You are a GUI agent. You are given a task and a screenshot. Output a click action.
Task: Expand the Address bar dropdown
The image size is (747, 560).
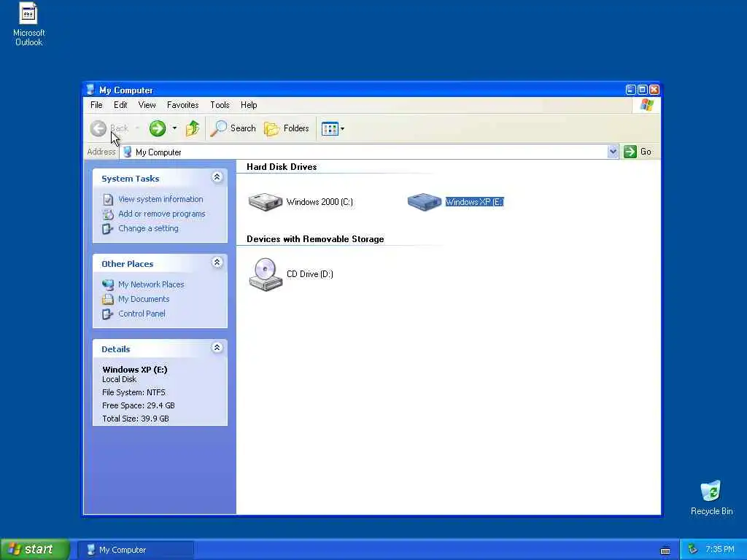(613, 152)
